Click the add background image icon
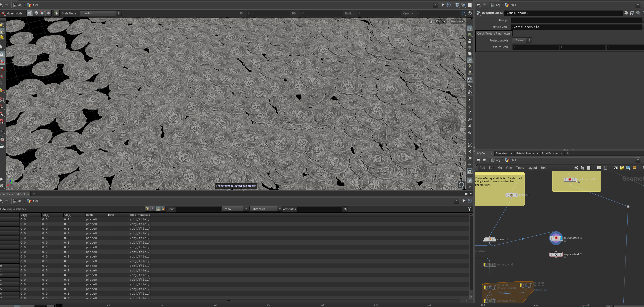This screenshot has width=644, height=307. coord(628,168)
